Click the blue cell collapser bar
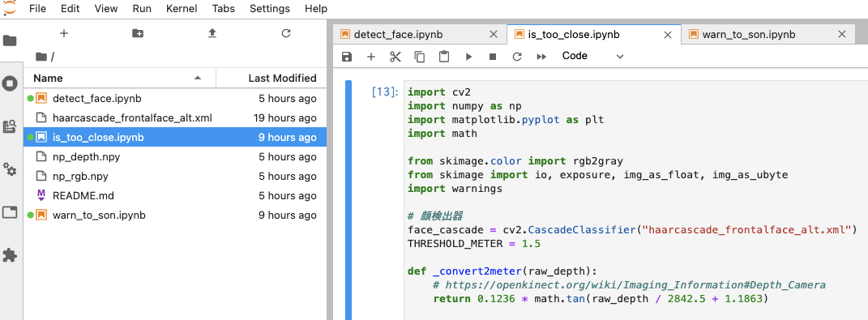This screenshot has width=868, height=320. point(348,200)
